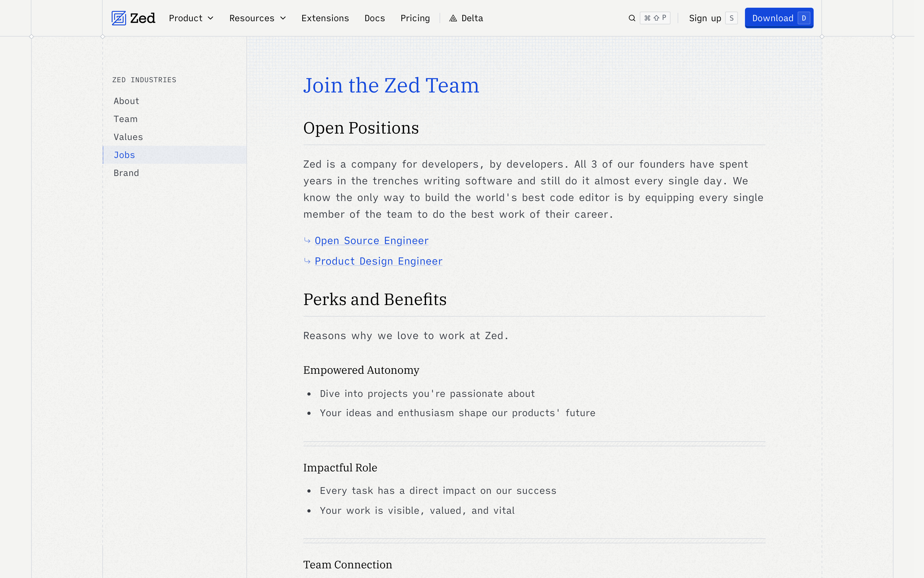Click "Your work is visible, valued, and vital"
Viewport: 924px width, 578px height.
click(x=417, y=511)
